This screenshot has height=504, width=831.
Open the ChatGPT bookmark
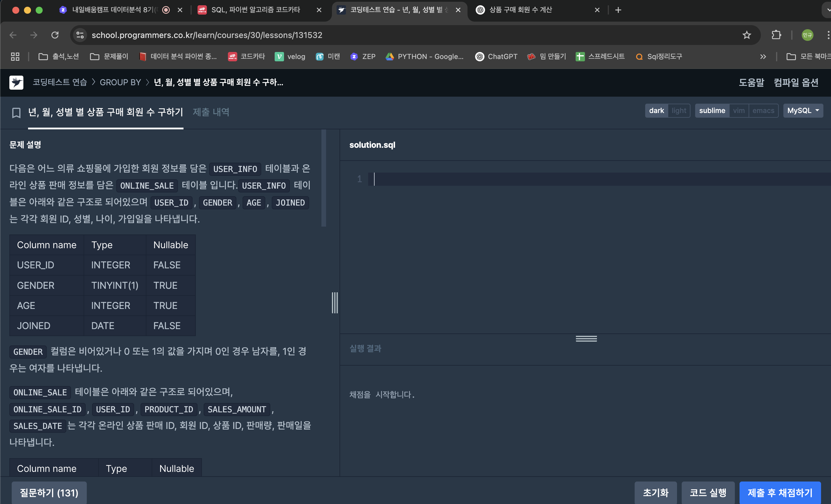tap(496, 57)
